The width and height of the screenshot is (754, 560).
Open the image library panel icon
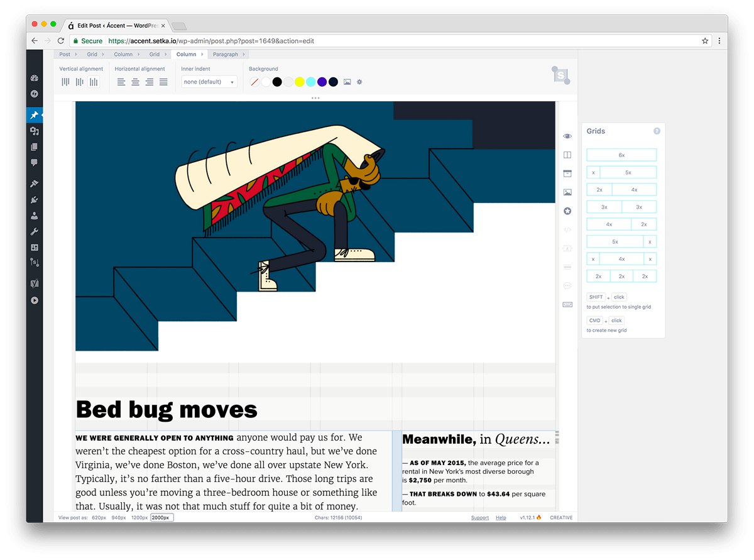567,192
